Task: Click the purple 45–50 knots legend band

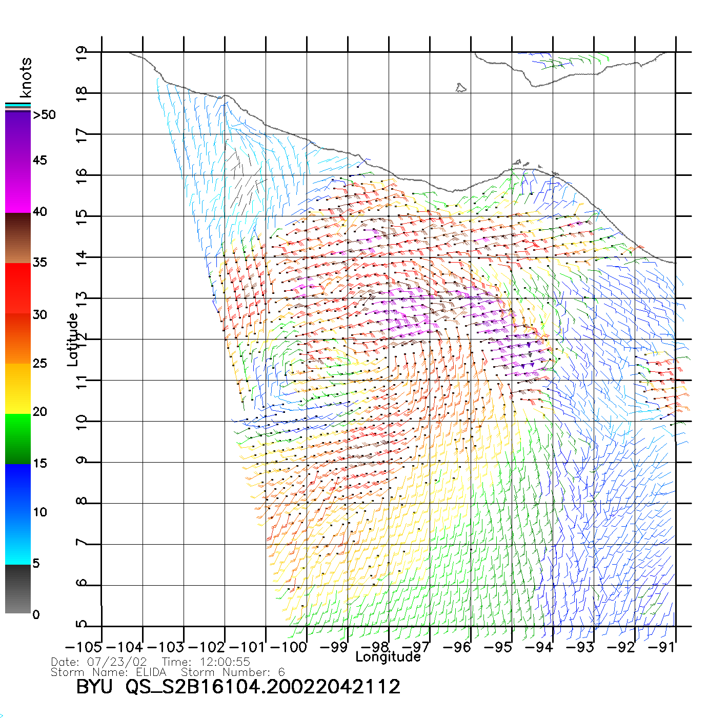Action: (18, 136)
